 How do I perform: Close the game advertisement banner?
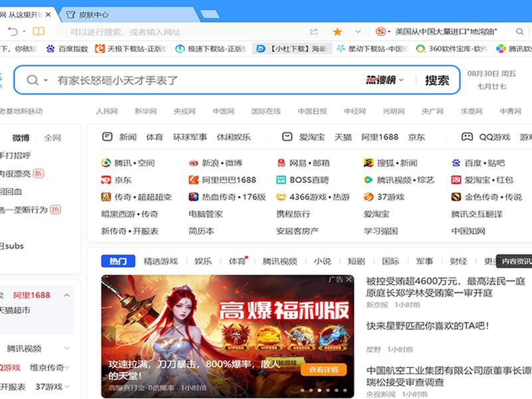pos(348,279)
